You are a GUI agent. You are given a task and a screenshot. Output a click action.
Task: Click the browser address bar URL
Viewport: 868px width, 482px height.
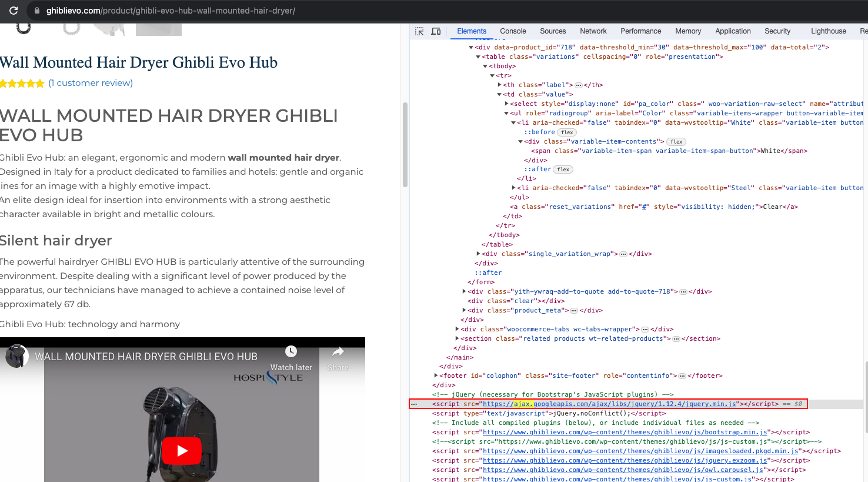[x=171, y=11]
